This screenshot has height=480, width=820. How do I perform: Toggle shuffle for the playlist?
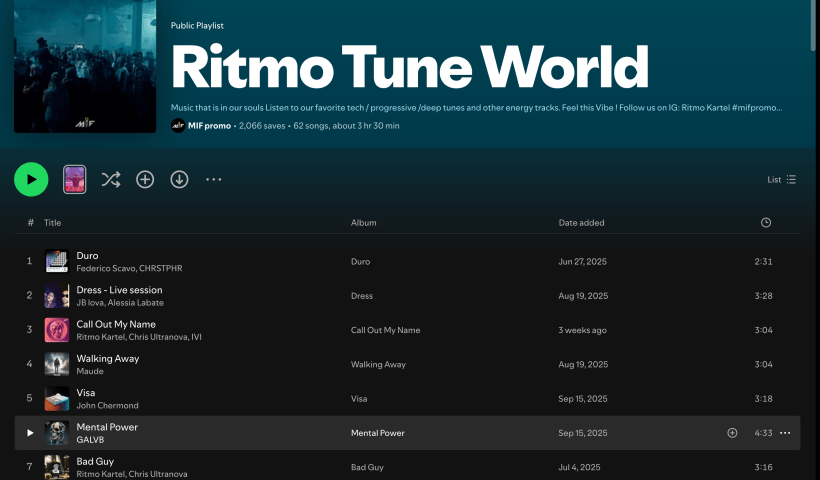(x=111, y=180)
